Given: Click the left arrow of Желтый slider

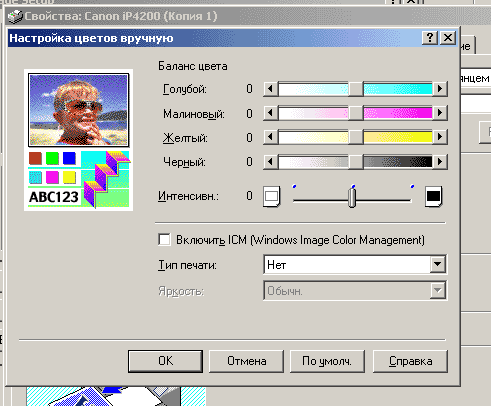Looking at the screenshot, I should pyautogui.click(x=270, y=137).
